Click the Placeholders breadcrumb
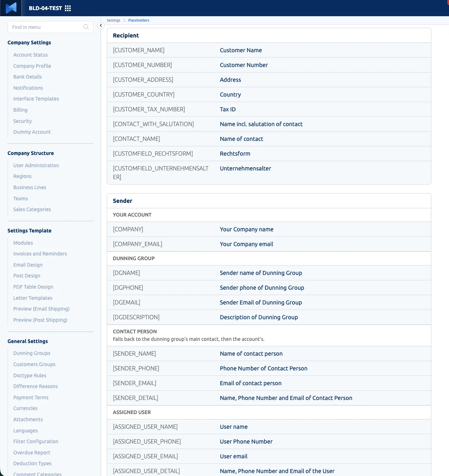Image resolution: width=449 pixels, height=476 pixels. pos(138,21)
